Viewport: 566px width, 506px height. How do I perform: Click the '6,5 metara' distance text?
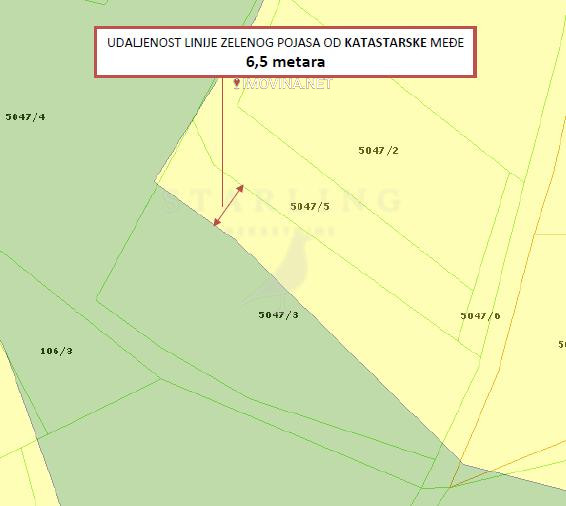pos(286,62)
